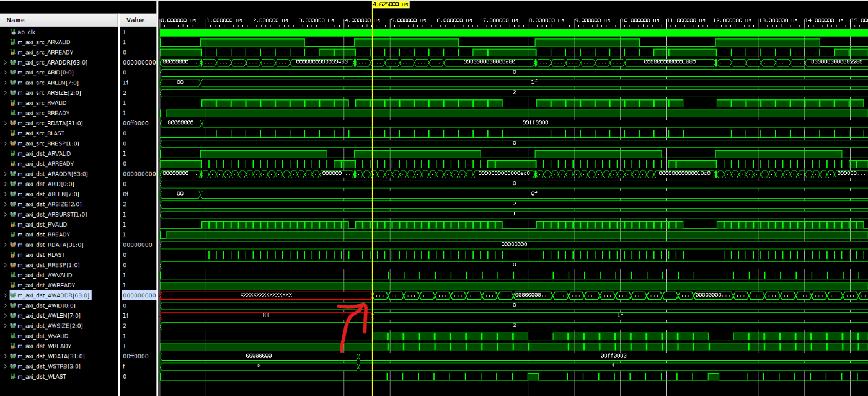868x396 pixels.
Task: Click the bus icon of m_axi_src_ARID[0:0]
Action: pos(13,73)
